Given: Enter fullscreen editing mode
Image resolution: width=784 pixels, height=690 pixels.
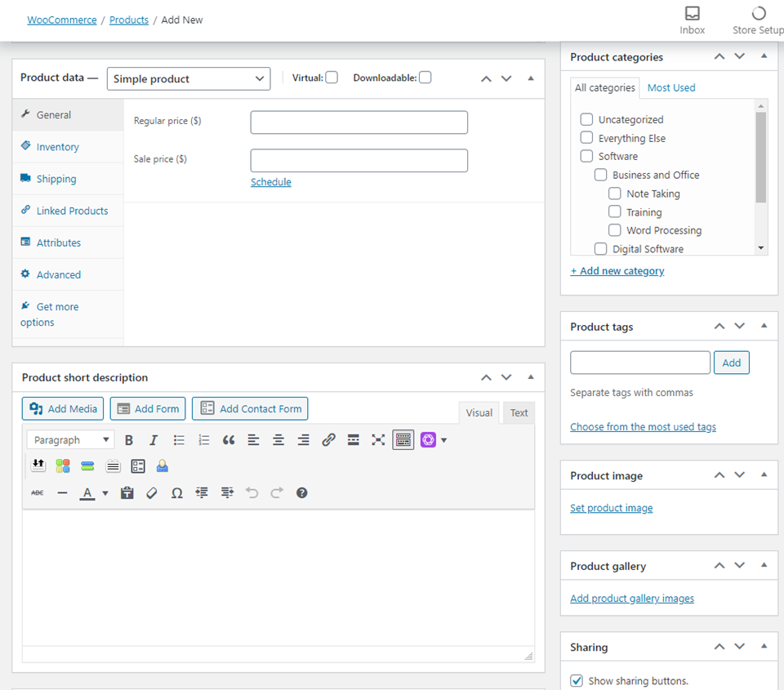Looking at the screenshot, I should [378, 440].
